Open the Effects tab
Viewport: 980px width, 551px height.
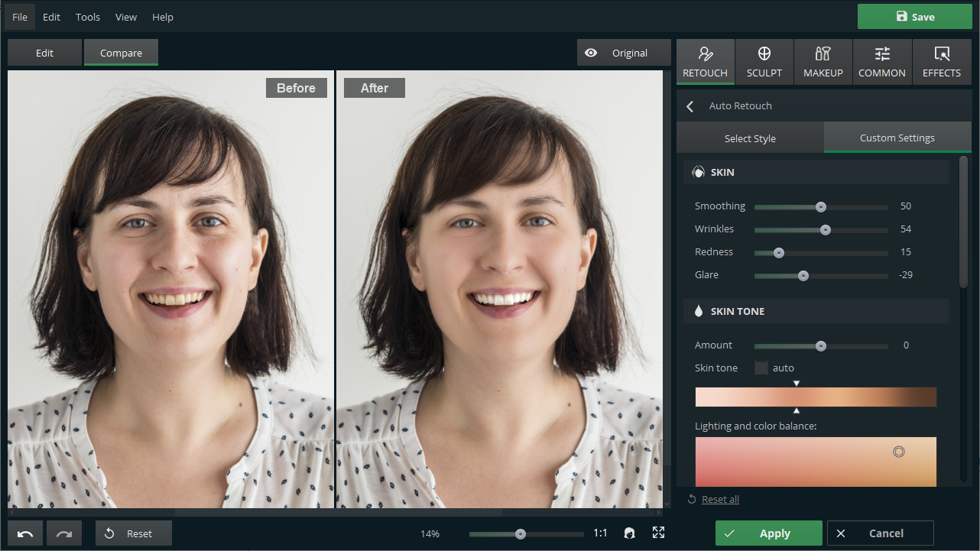[941, 61]
